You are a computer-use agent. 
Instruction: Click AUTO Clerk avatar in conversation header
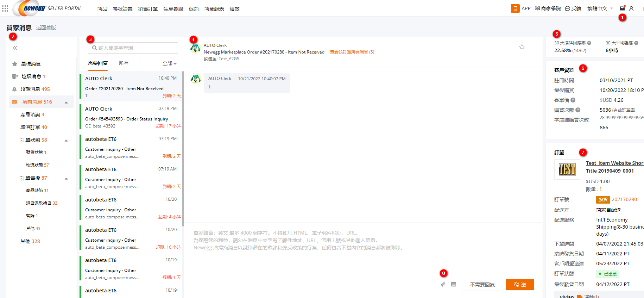[195, 48]
